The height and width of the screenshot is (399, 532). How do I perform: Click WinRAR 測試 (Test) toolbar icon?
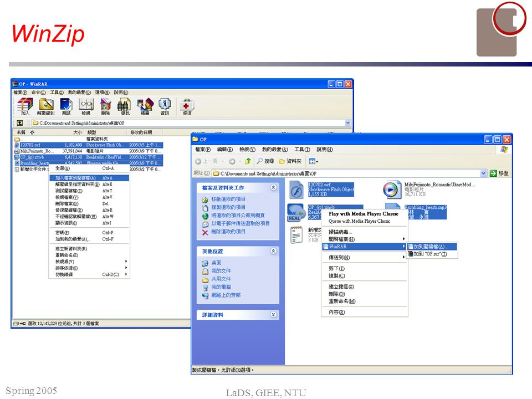coord(66,106)
